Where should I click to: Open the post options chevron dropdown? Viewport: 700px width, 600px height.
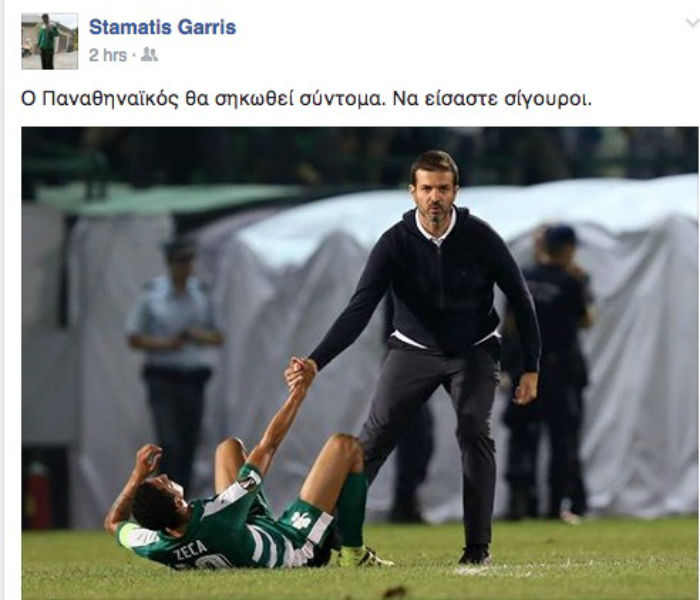click(692, 23)
